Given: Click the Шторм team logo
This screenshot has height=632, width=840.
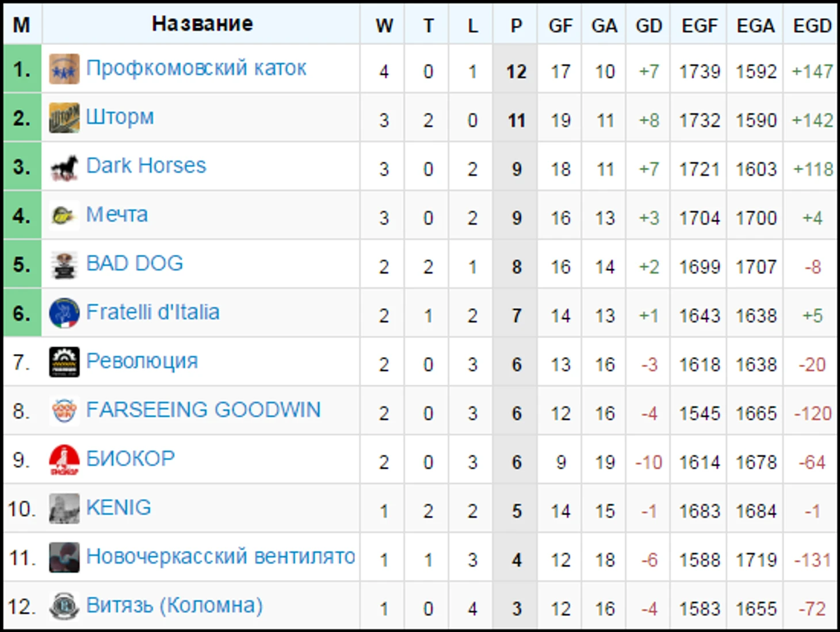Looking at the screenshot, I should click(x=64, y=118).
